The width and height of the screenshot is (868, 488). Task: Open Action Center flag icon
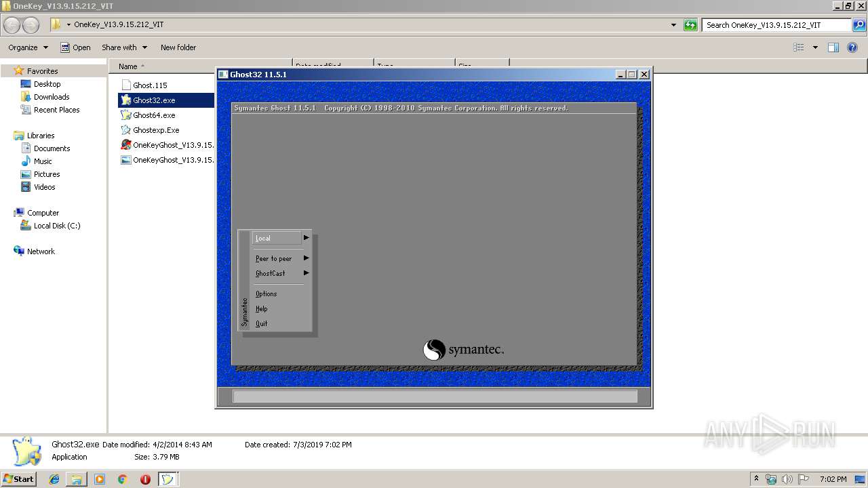[804, 479]
